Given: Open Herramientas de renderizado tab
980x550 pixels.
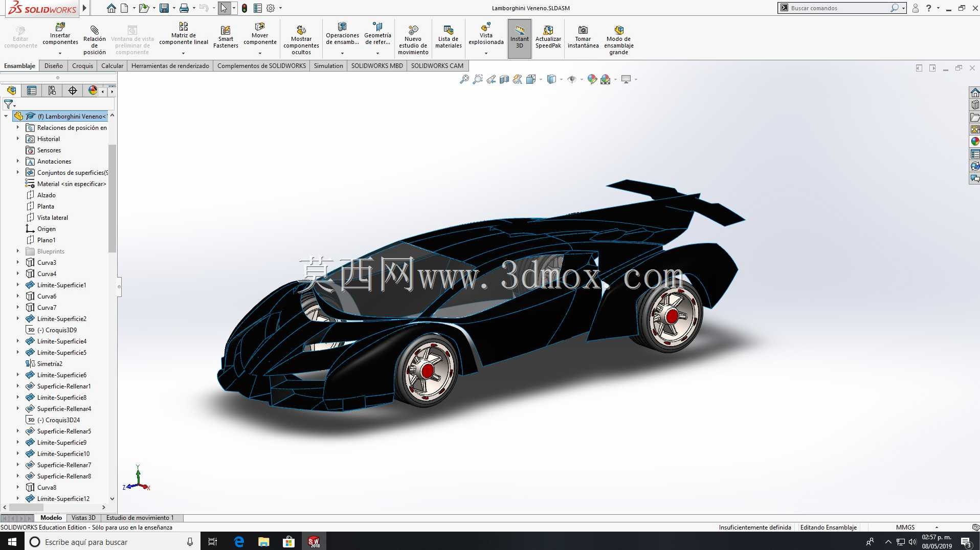Looking at the screenshot, I should pyautogui.click(x=170, y=65).
